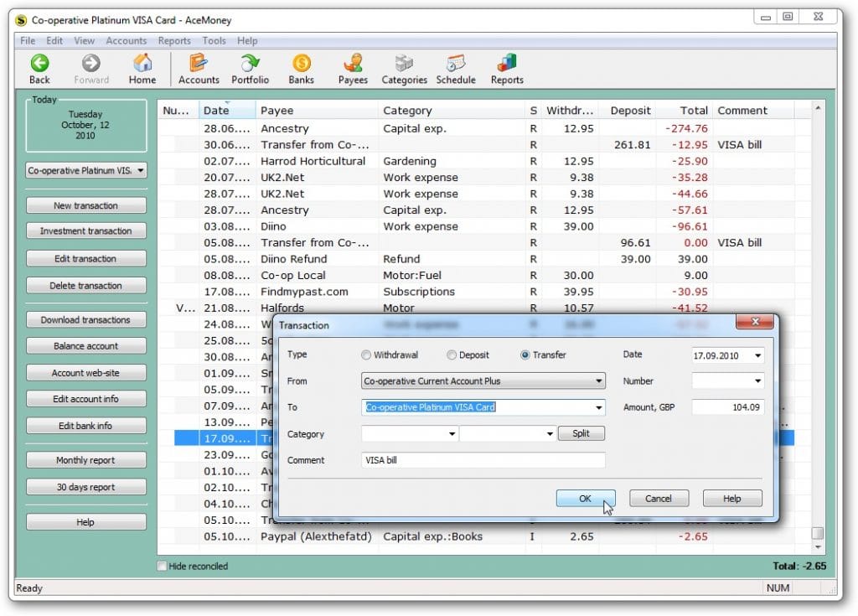Click the Monthly report sidebar button
858x616 pixels.
pyautogui.click(x=85, y=459)
